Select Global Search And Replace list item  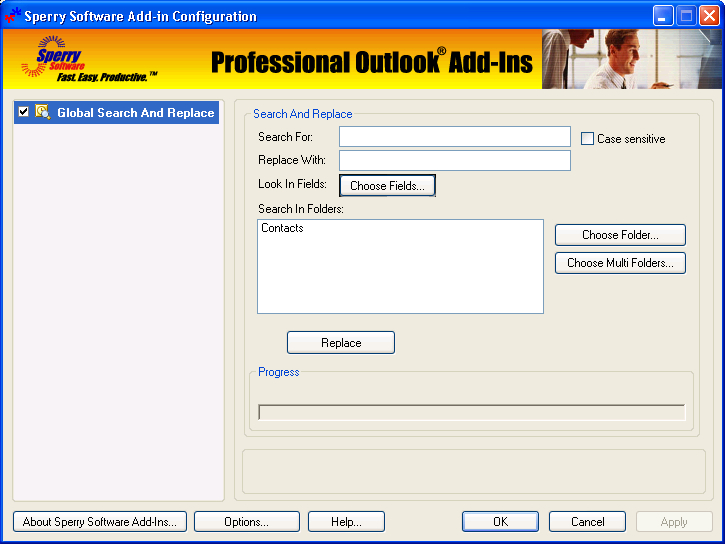[x=117, y=112]
